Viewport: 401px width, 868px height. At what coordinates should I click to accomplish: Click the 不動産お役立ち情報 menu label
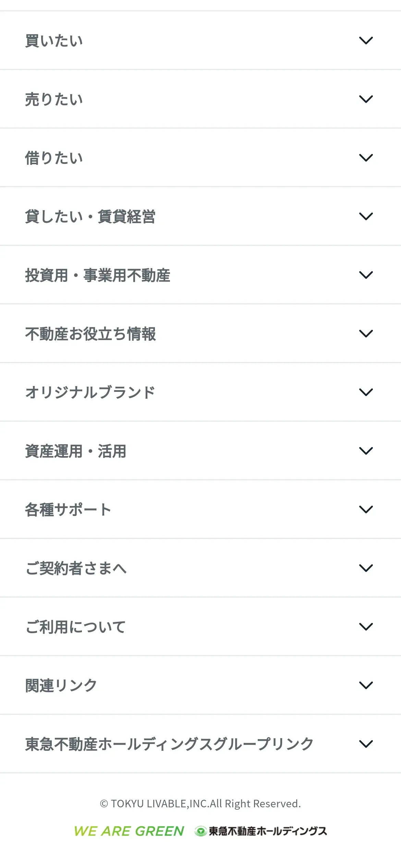90,334
